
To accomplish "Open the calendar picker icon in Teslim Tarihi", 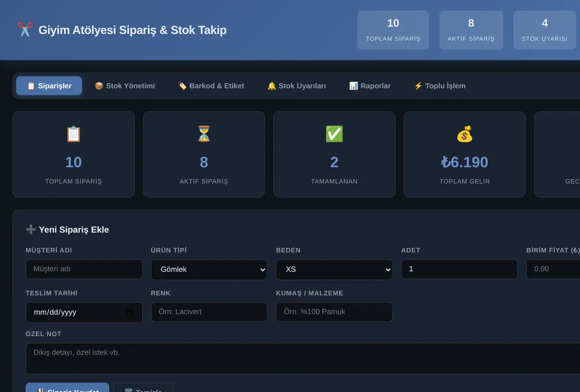I will click(x=130, y=312).
